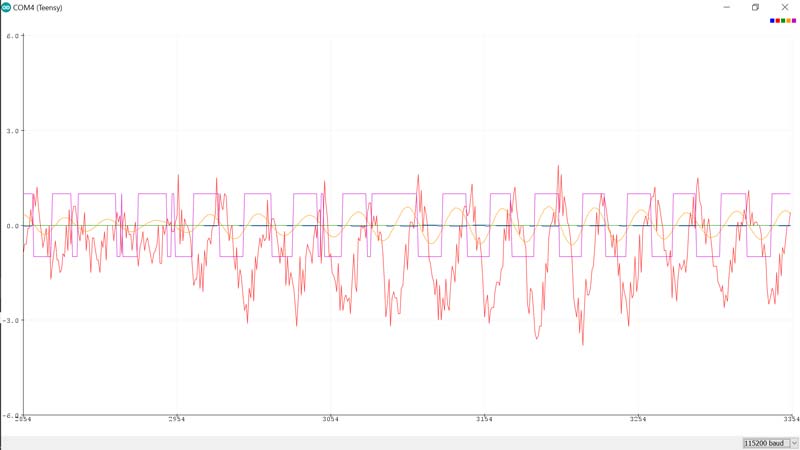Click the magenta legend color square
The width and height of the screenshot is (800, 450).
click(x=794, y=20)
